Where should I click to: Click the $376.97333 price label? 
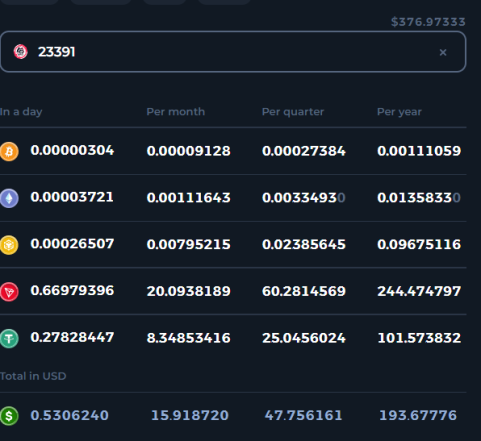point(428,22)
